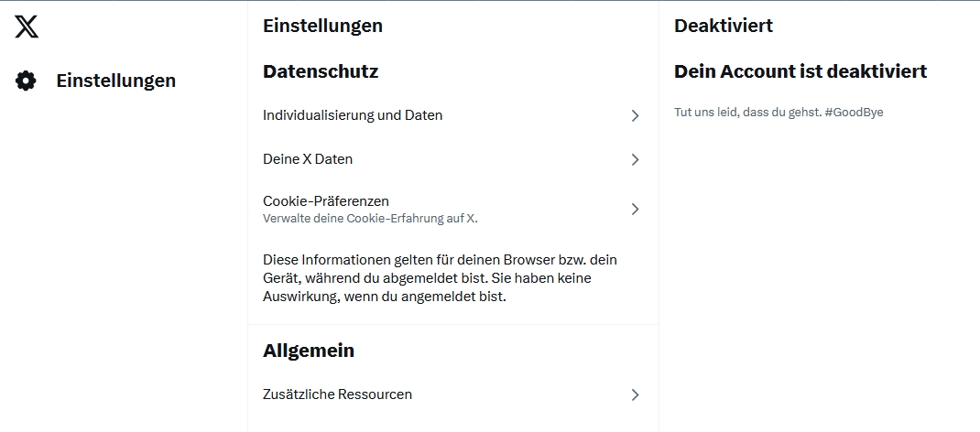The width and height of the screenshot is (980, 432).
Task: Click the Dein Account ist deaktiviert heading
Action: click(x=800, y=71)
